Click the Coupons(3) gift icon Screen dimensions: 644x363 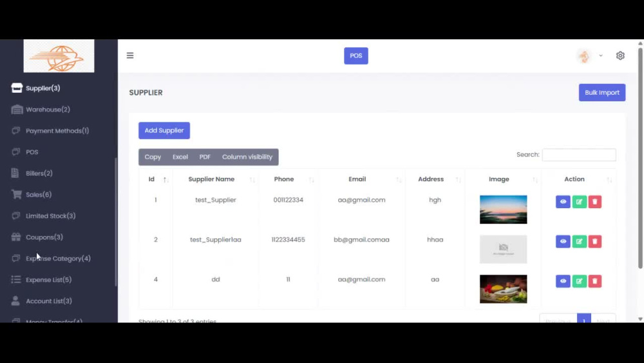click(x=16, y=237)
